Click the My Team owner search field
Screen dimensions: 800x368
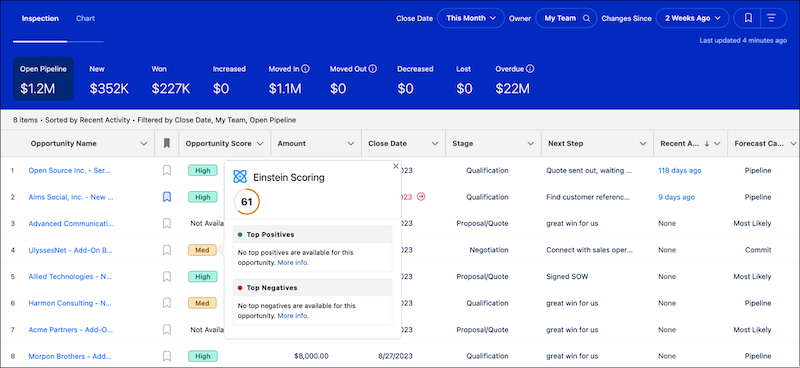[566, 18]
